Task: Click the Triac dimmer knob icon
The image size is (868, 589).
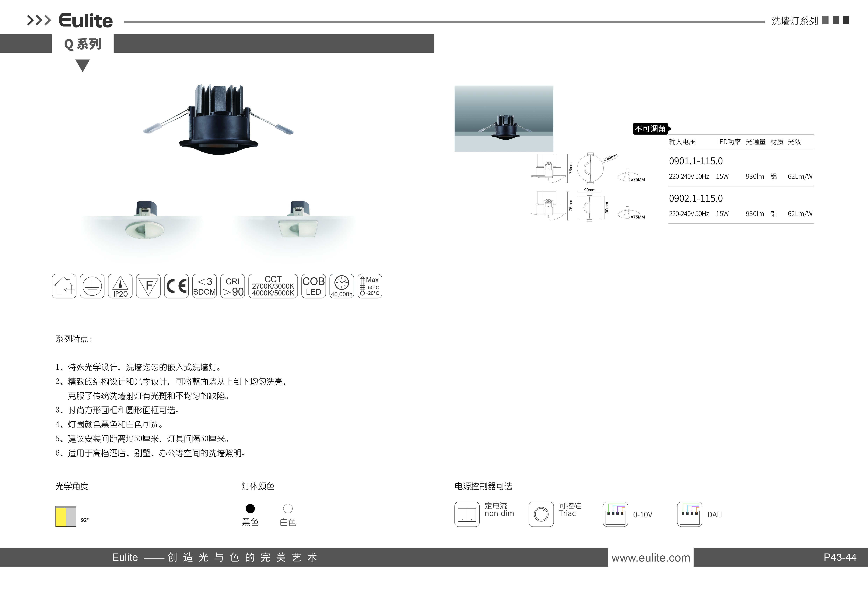Action: click(x=541, y=514)
